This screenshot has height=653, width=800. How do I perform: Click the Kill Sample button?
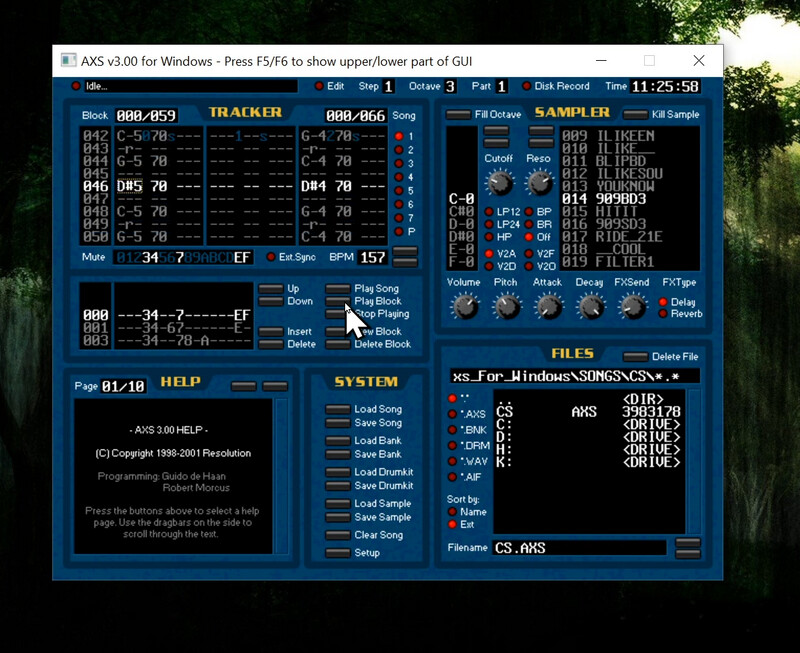635,115
